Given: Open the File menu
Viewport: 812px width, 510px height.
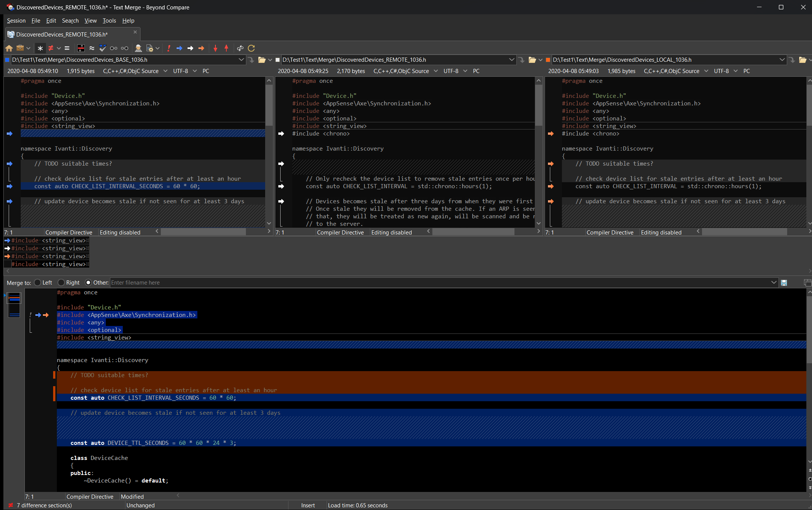Looking at the screenshot, I should point(36,21).
